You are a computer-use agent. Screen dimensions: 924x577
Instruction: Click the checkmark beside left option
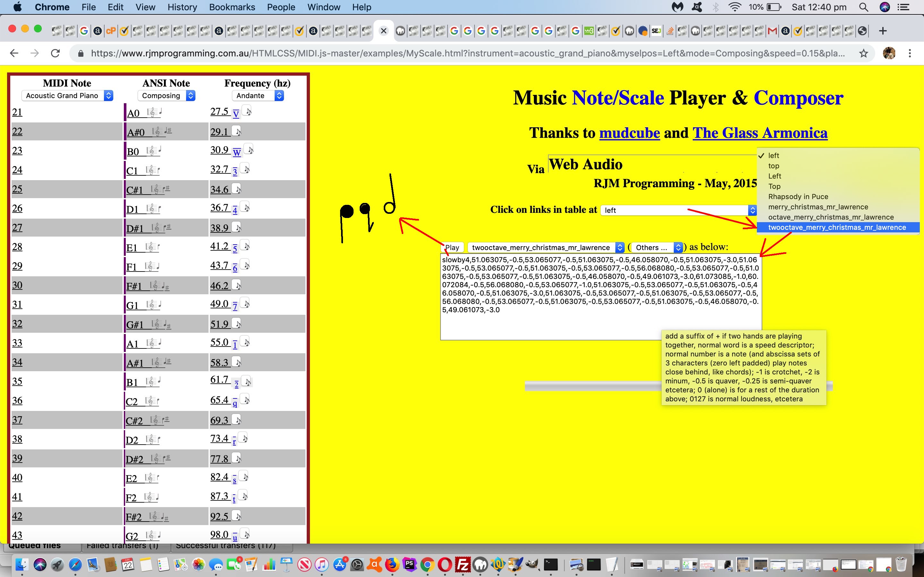coord(762,155)
